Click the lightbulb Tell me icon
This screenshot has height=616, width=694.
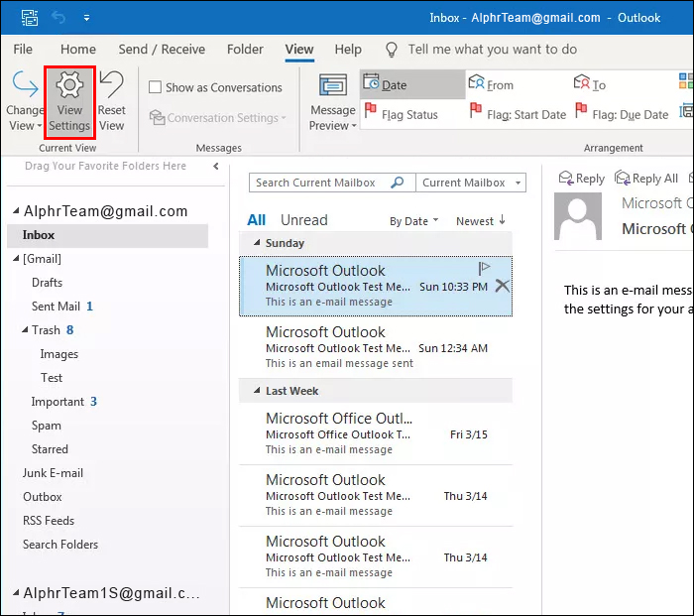[x=392, y=50]
